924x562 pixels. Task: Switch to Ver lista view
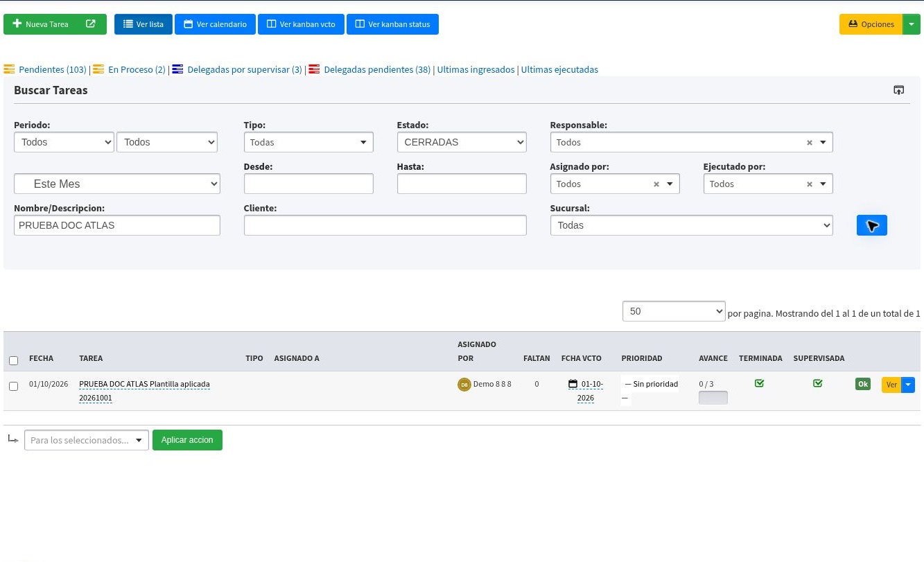tap(143, 24)
